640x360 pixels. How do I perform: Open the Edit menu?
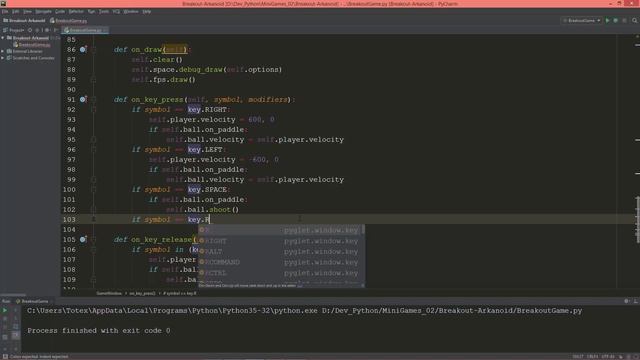pyautogui.click(x=16, y=11)
